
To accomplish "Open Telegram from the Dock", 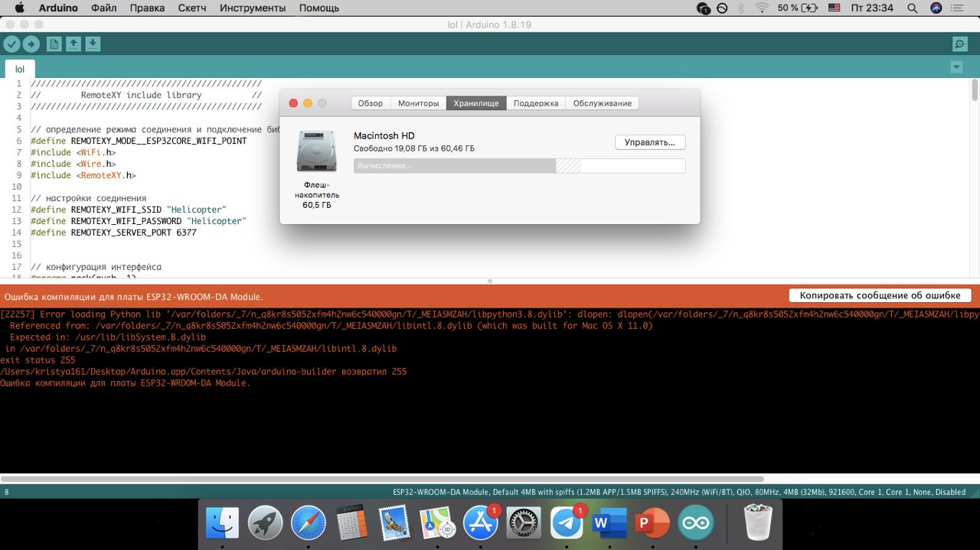I will click(x=567, y=524).
